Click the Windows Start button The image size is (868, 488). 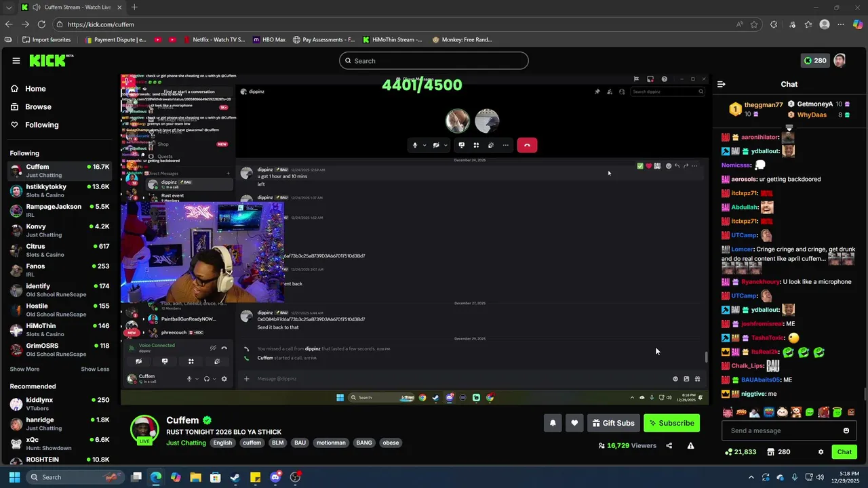coord(14,477)
